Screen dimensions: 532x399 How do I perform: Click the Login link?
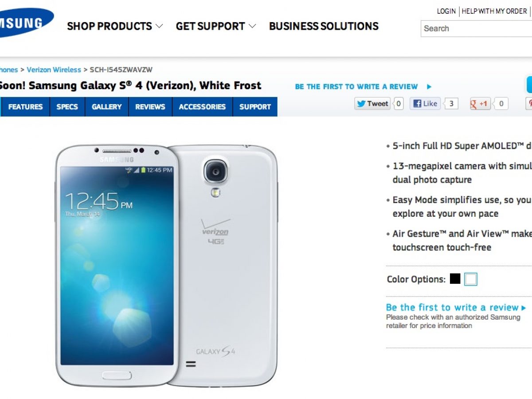(446, 11)
